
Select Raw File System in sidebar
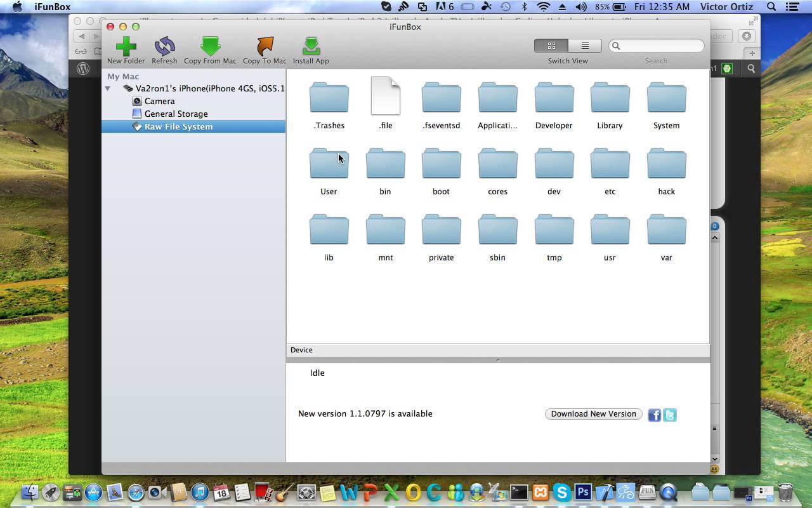[x=193, y=126]
